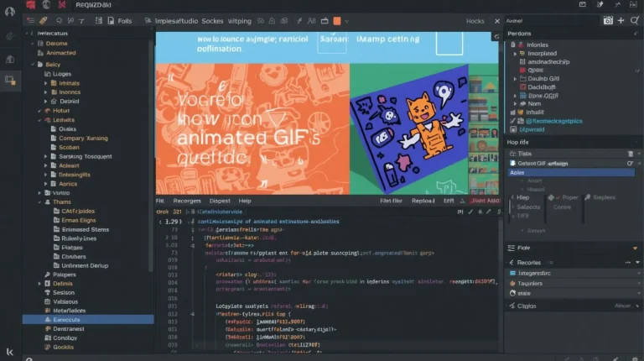
Task: Click the cloud icon in main toolbar
Action: tap(283, 20)
